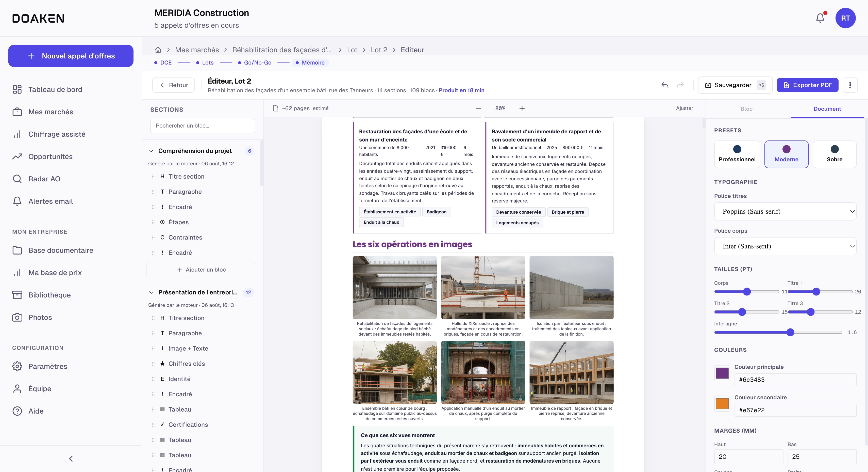Click the Sauvegarder button
Screen dimensions: 868x472
point(735,85)
